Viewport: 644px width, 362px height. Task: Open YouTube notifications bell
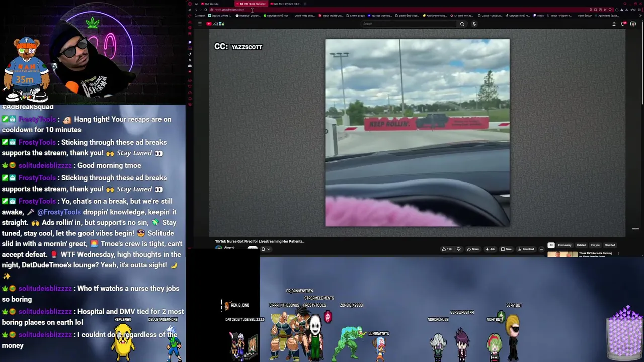pos(623,24)
